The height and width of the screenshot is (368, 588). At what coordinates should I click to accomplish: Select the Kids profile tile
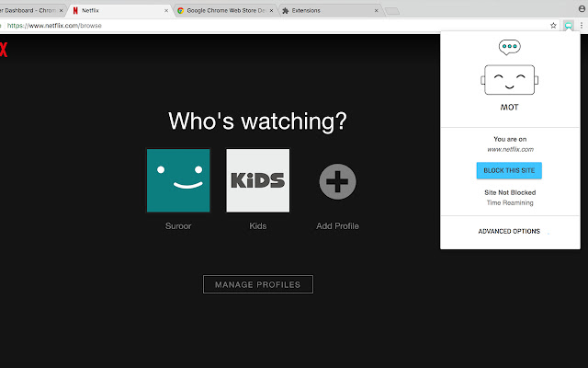click(x=257, y=180)
